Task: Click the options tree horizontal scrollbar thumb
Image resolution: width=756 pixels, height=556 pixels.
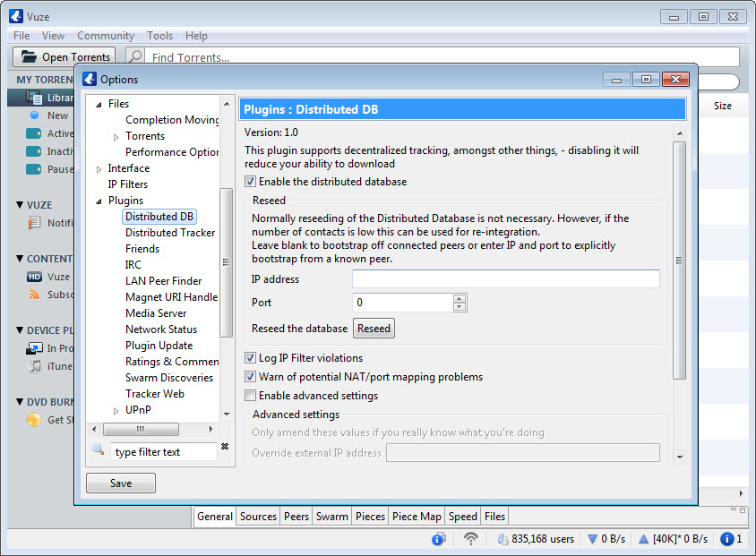Action: pos(141,429)
